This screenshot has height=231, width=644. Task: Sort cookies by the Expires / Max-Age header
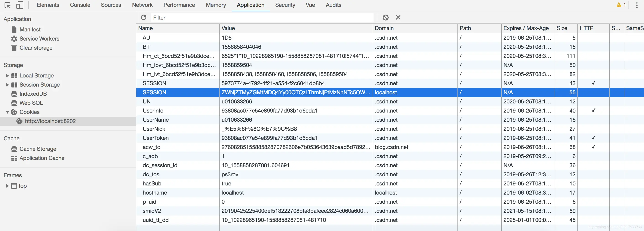click(x=528, y=28)
